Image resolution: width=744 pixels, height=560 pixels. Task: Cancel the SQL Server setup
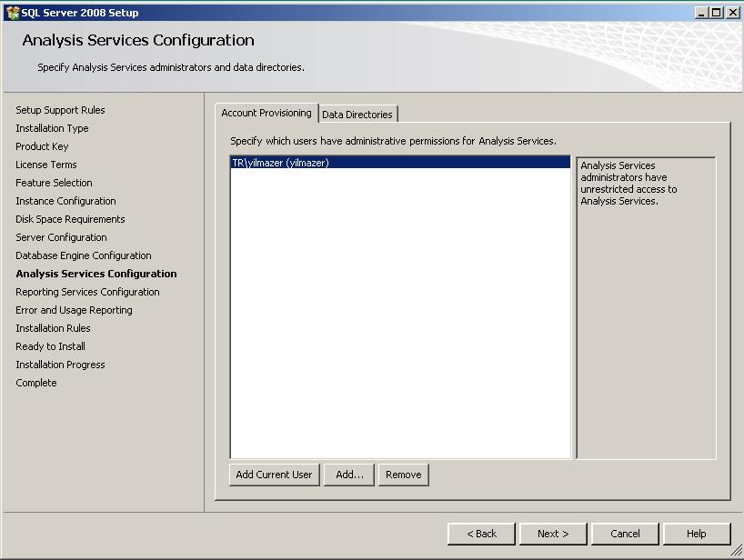[625, 534]
